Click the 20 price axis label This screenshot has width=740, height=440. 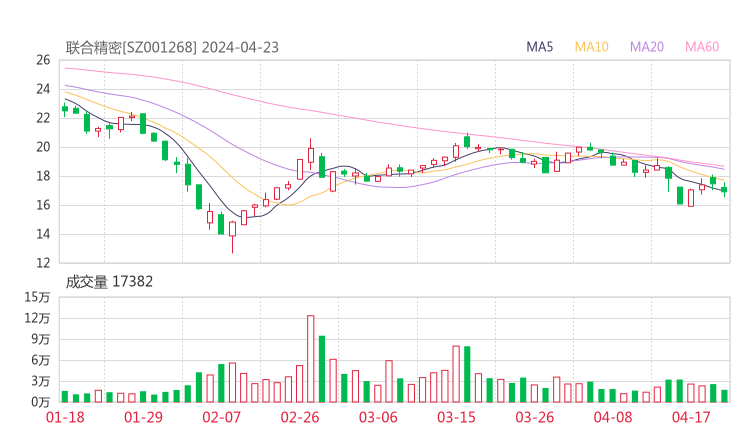pyautogui.click(x=43, y=147)
